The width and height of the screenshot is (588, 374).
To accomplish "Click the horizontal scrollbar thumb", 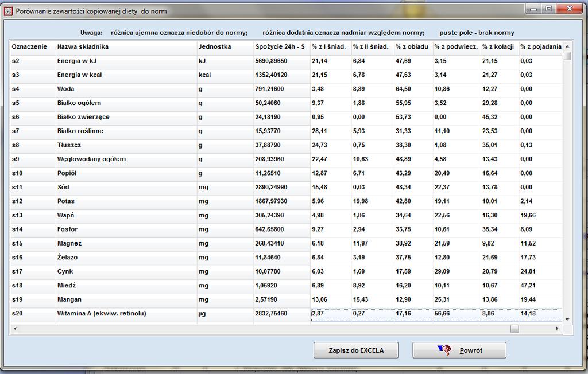I will (514, 329).
